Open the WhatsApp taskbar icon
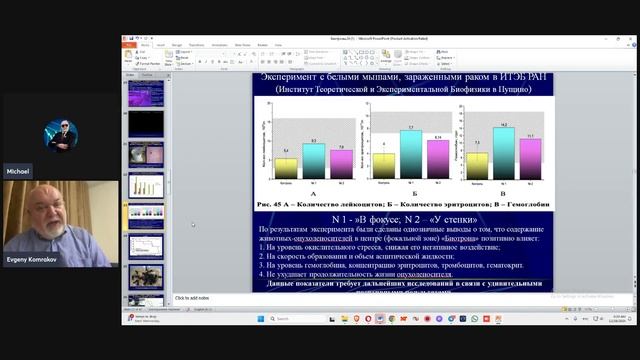Screen dimensions: 640x360 coord(475,319)
